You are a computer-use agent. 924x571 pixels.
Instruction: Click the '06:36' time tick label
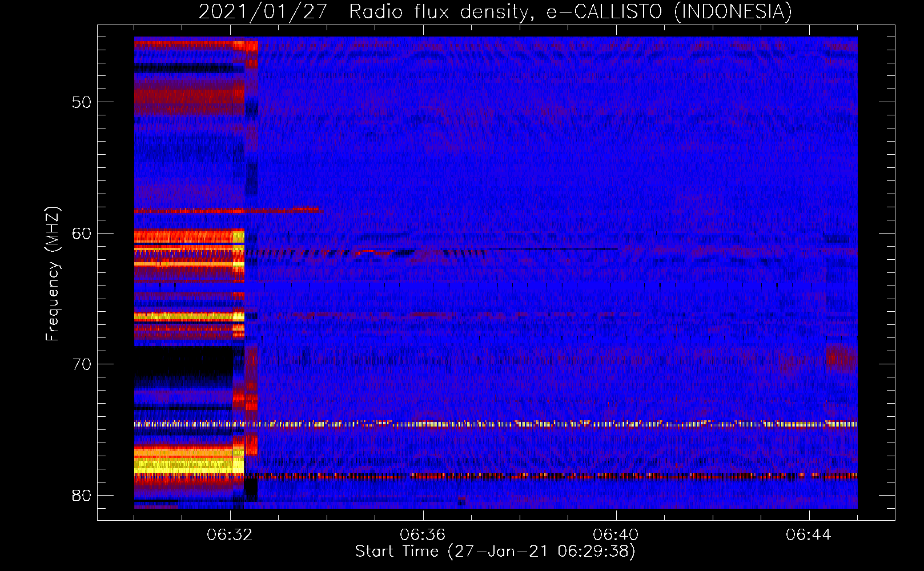click(423, 534)
